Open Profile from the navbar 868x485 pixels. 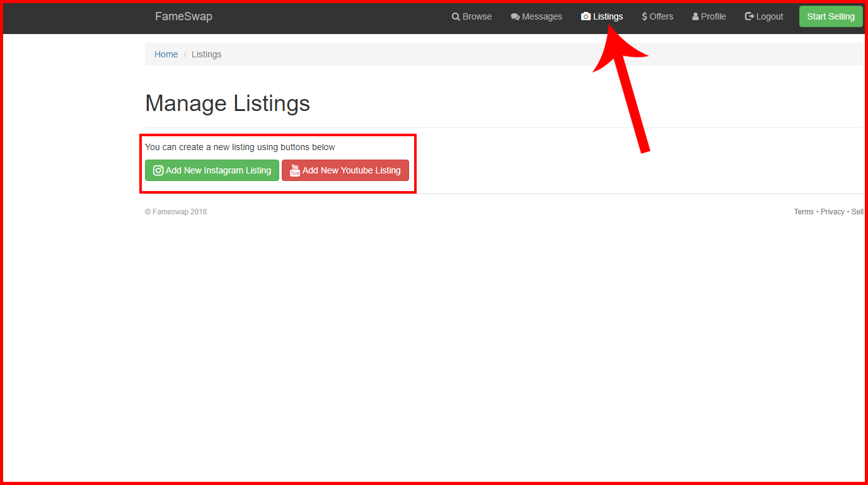[709, 16]
